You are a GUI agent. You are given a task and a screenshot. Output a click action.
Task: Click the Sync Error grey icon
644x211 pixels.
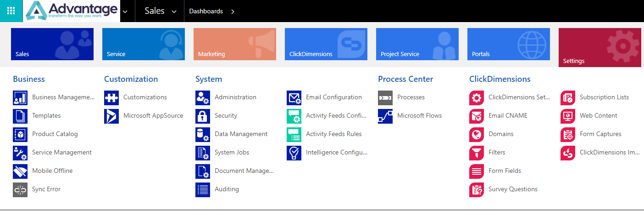20,190
